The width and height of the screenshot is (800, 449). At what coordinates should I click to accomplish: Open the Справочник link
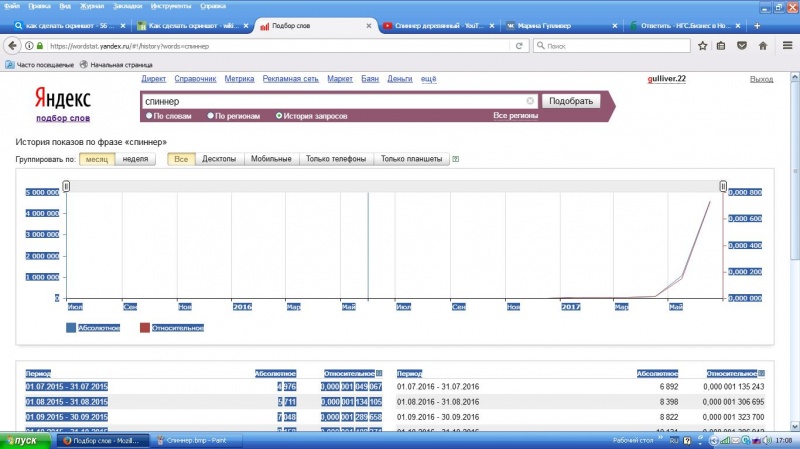pos(195,79)
